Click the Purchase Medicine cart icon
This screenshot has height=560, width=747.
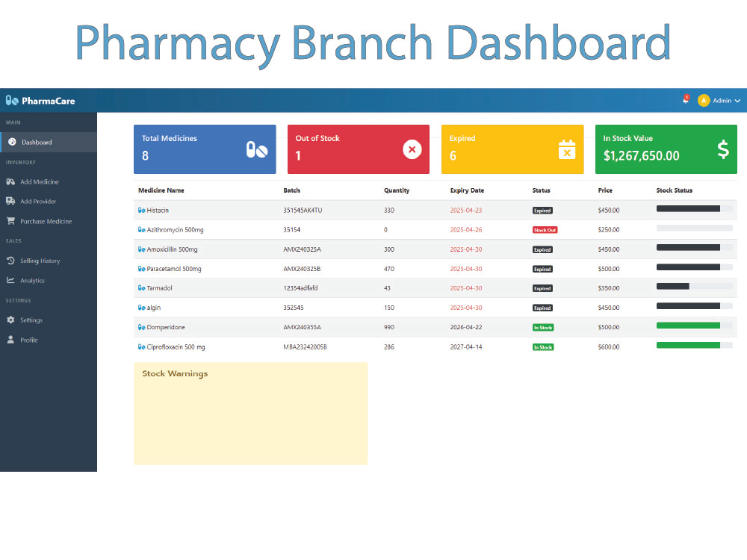coord(10,221)
